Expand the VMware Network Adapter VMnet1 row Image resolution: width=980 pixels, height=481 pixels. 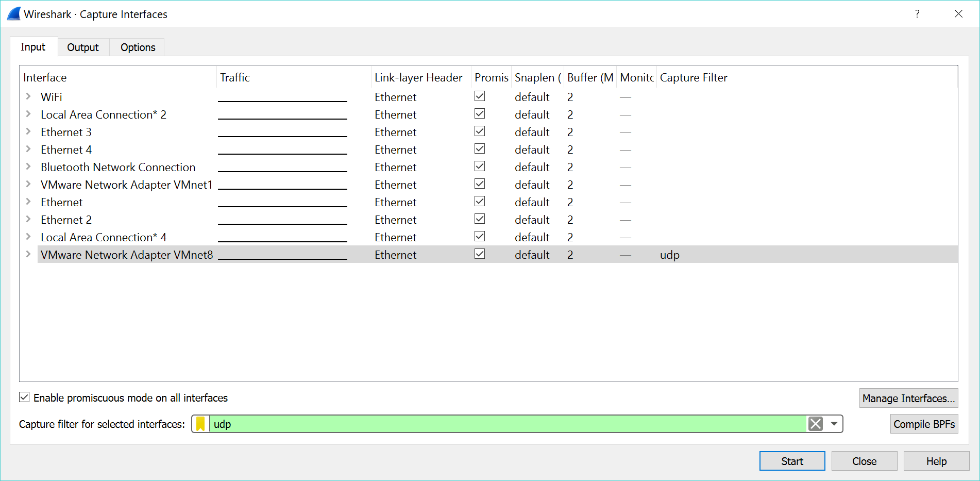point(28,184)
